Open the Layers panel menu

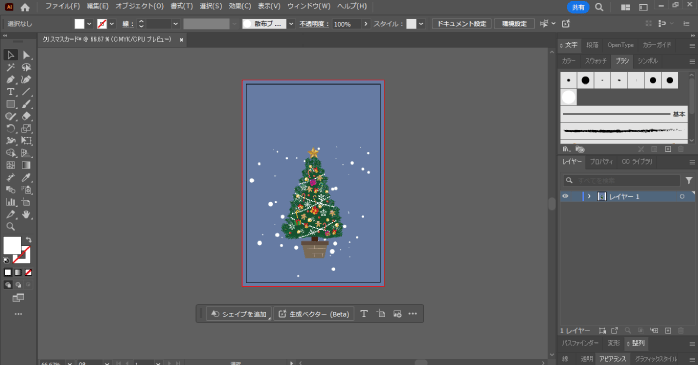(692, 162)
